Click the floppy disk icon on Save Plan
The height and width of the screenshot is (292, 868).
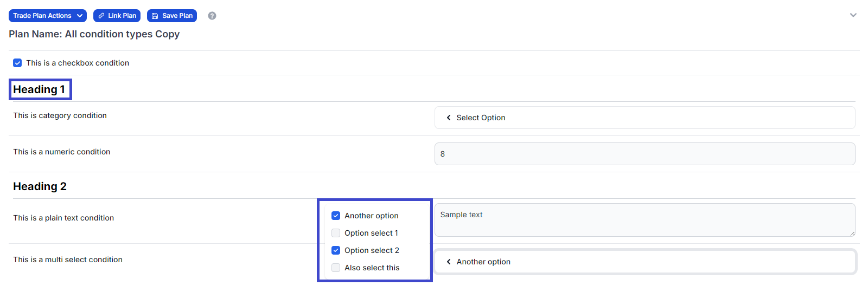tap(155, 16)
